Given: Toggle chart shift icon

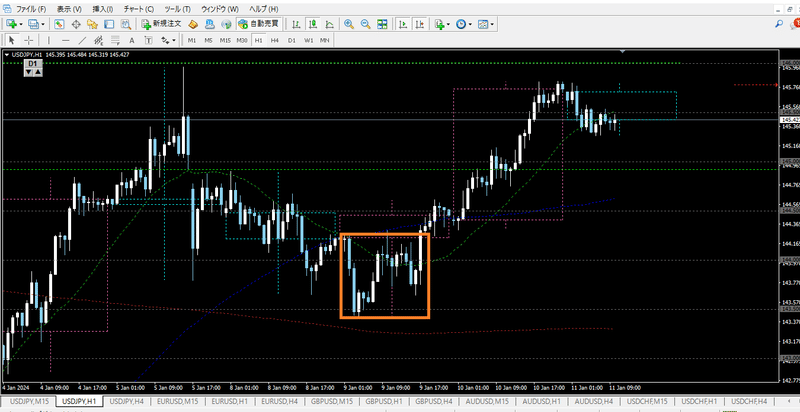Looking at the screenshot, I should coord(420,24).
